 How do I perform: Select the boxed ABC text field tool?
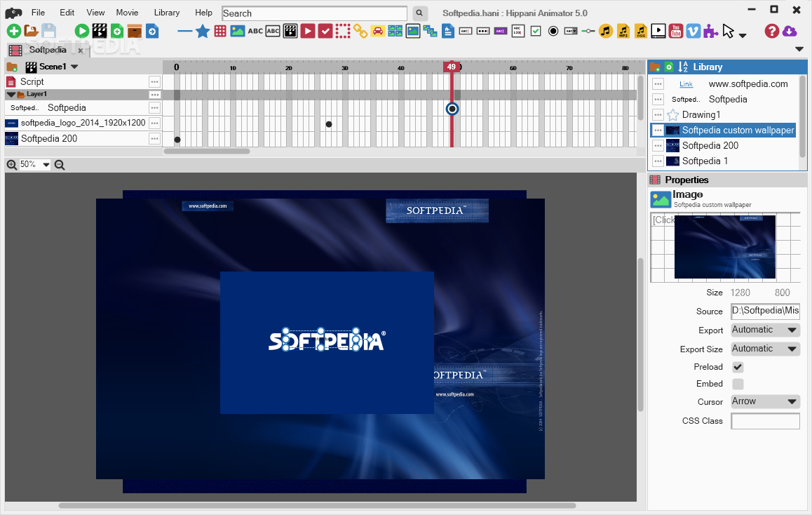[273, 31]
